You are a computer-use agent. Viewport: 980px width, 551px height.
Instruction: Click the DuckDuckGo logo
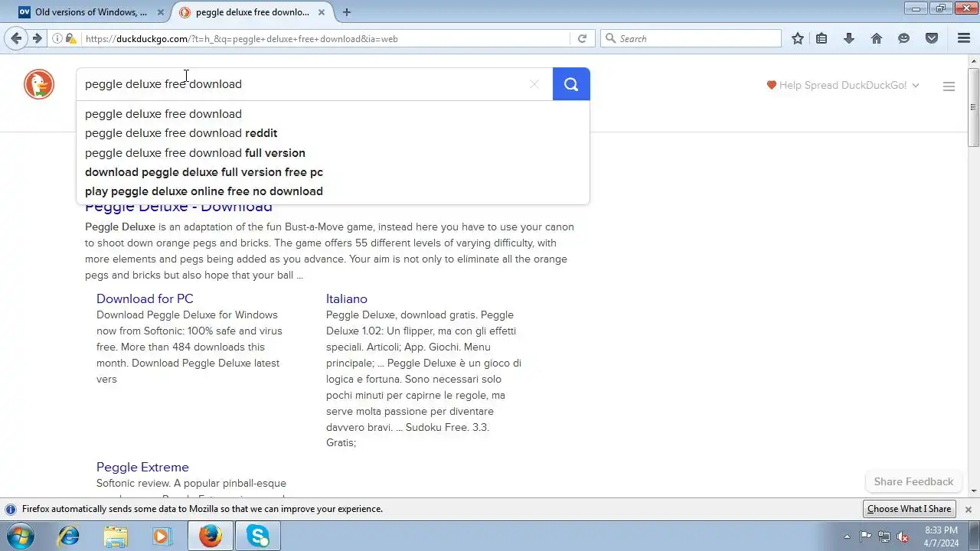[39, 84]
